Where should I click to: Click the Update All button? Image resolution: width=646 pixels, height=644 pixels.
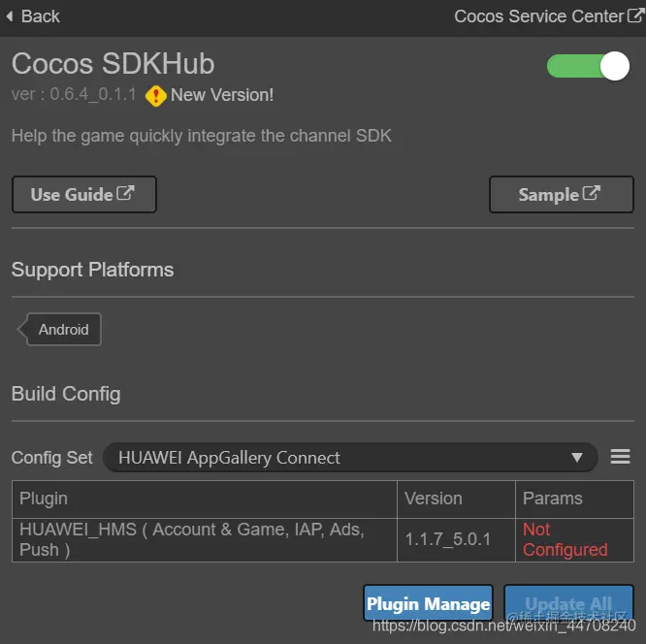(568, 603)
